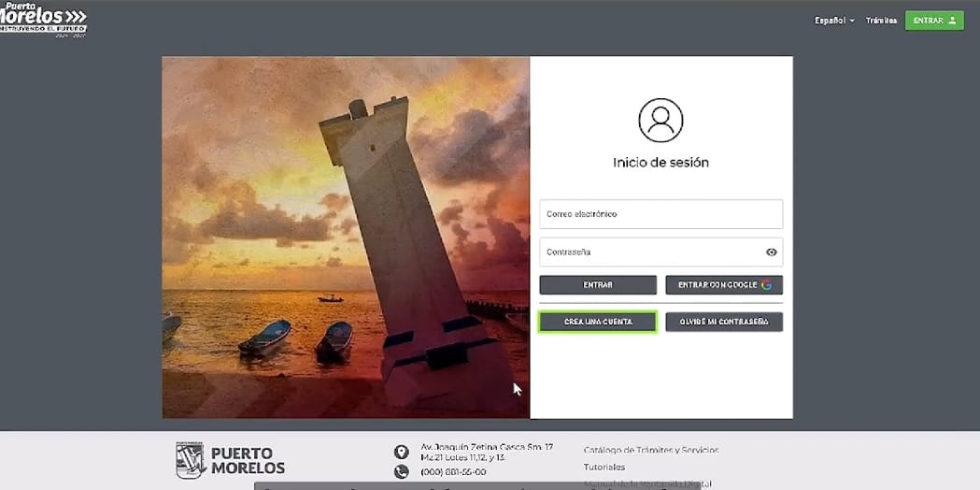Choose Olvidé mi contraseña
Screen dimensions: 980x490
click(723, 322)
